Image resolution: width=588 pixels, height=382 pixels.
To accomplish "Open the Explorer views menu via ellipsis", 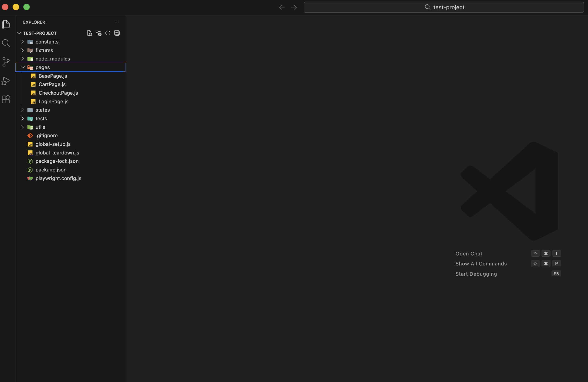I will pos(117,22).
